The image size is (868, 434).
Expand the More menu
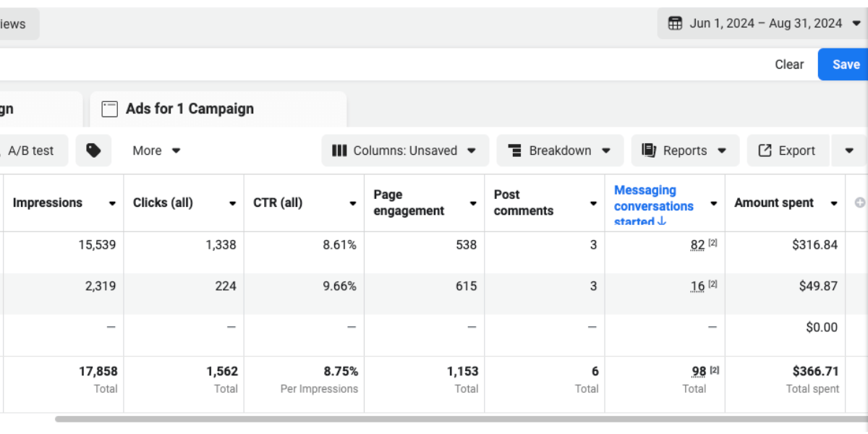[156, 150]
